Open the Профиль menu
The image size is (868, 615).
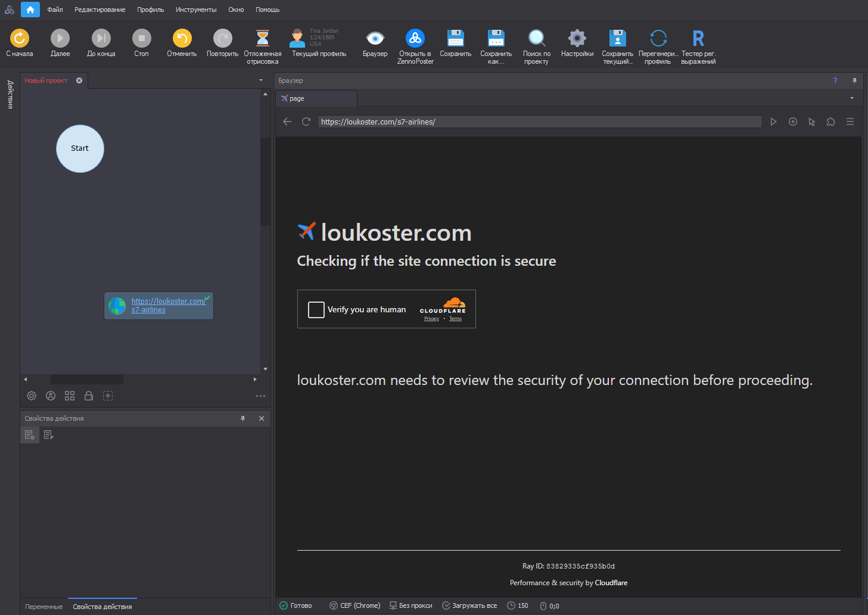click(x=150, y=10)
